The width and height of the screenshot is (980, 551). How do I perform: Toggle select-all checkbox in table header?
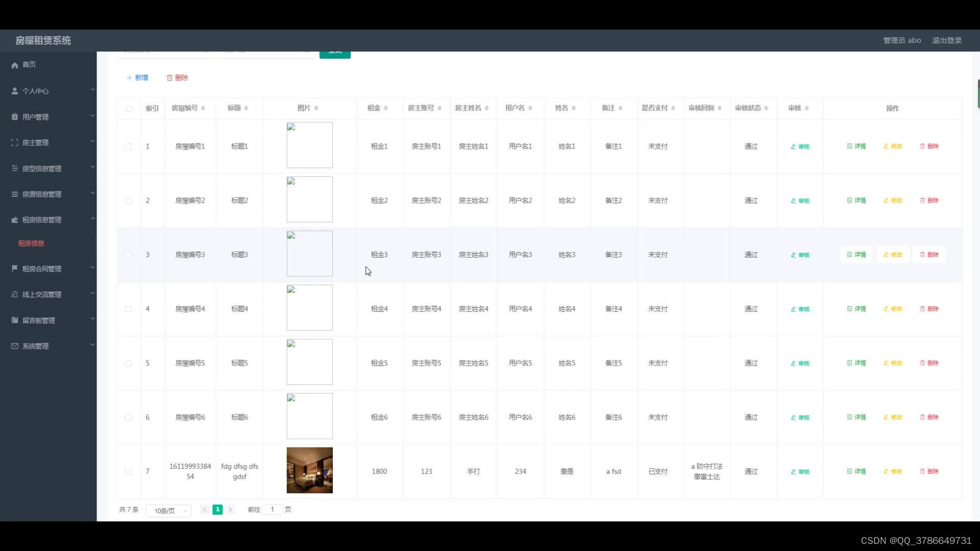129,109
